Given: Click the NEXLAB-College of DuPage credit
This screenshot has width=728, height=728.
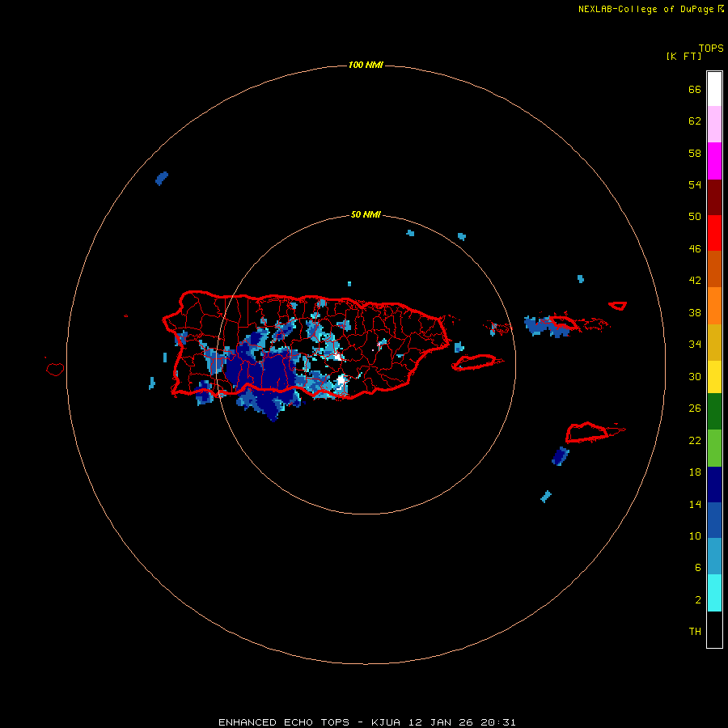Looking at the screenshot, I should point(651,9).
